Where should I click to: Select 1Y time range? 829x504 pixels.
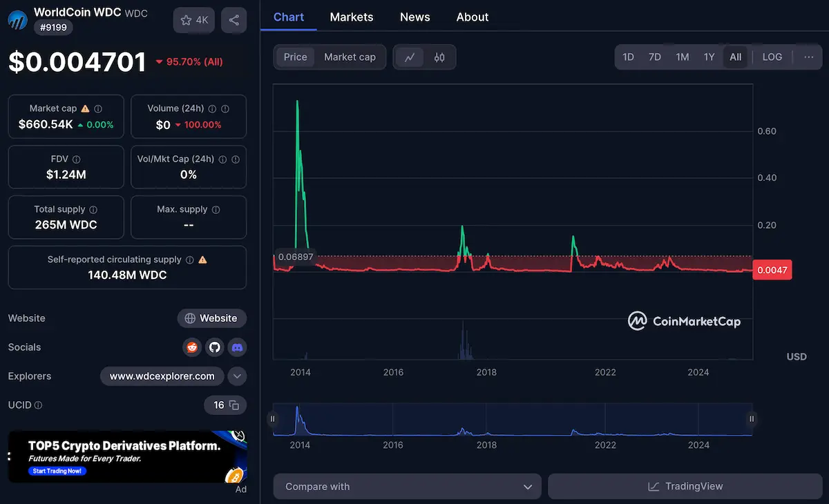(709, 57)
